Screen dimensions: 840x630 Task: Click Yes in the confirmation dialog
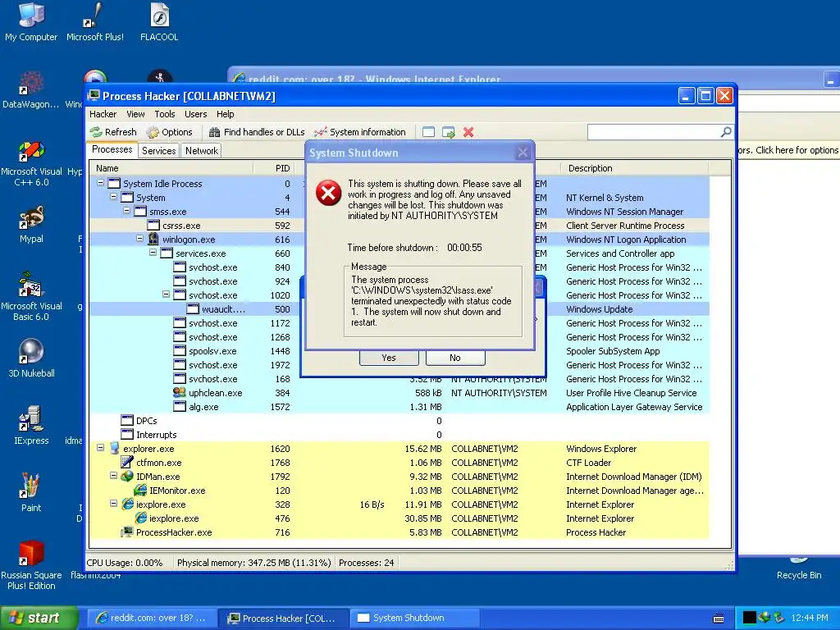[x=389, y=358]
